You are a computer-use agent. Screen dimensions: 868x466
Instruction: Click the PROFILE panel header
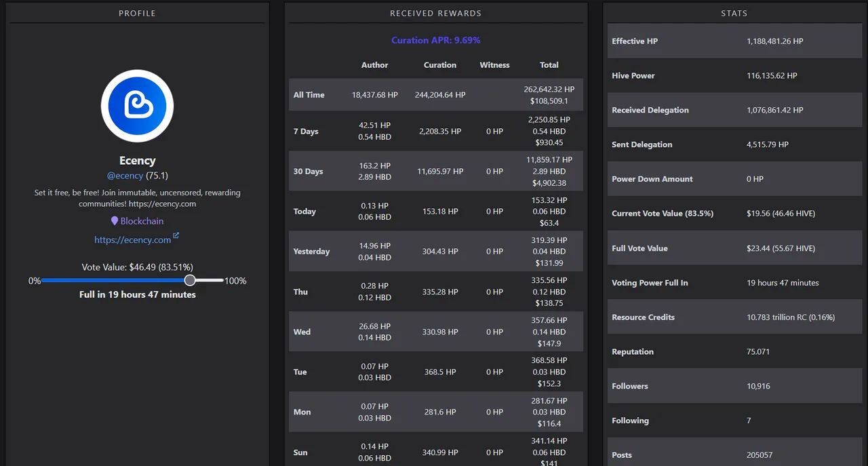(137, 14)
